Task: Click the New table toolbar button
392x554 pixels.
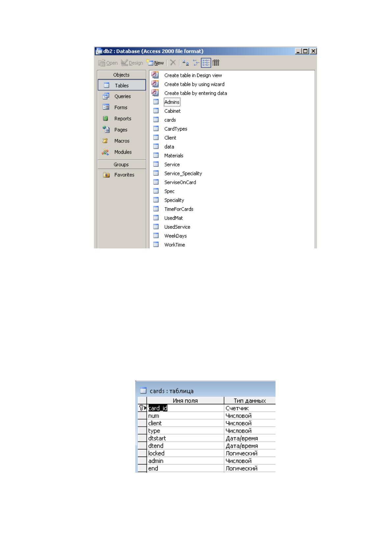Action: [155, 63]
